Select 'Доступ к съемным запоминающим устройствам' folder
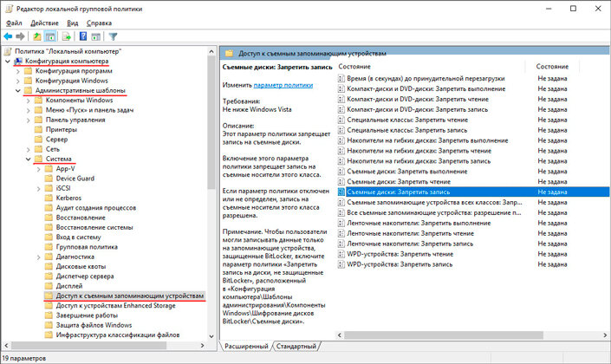Screen dimensions: 611x364 tap(130, 296)
